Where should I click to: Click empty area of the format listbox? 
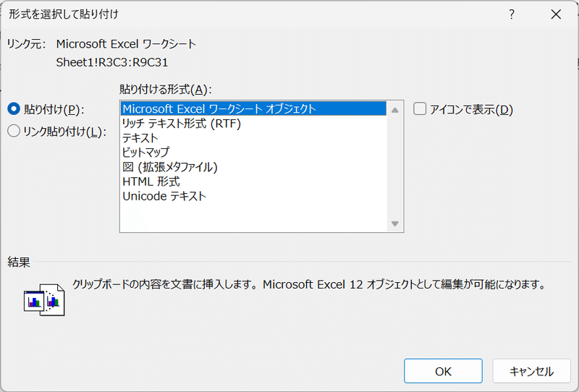coord(254,218)
